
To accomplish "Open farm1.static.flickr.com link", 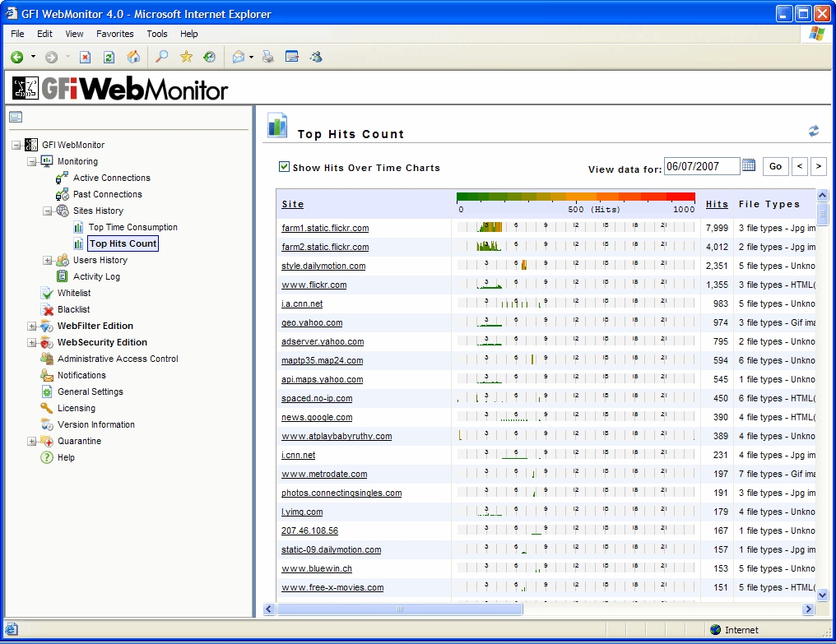I will click(x=325, y=228).
